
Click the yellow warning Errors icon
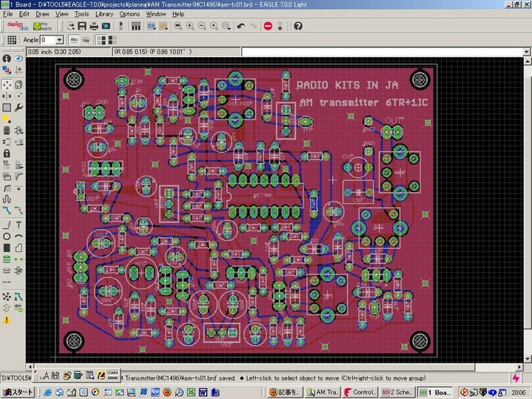pyautogui.click(x=7, y=320)
